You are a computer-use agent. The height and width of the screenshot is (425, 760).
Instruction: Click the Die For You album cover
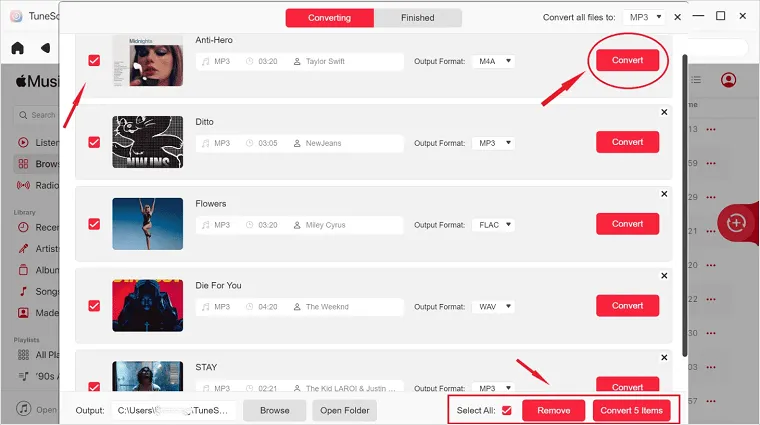coord(148,306)
